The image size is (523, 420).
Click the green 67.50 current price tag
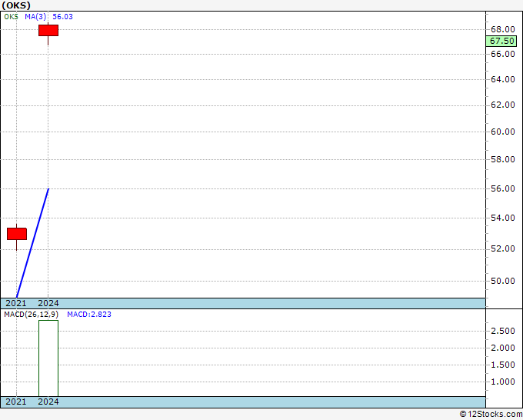click(501, 41)
